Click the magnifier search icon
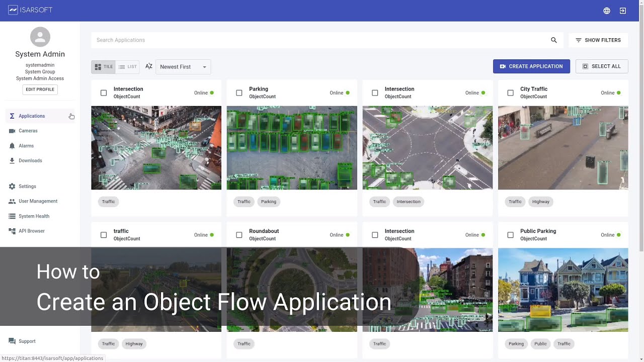This screenshot has width=644, height=362. (554, 40)
